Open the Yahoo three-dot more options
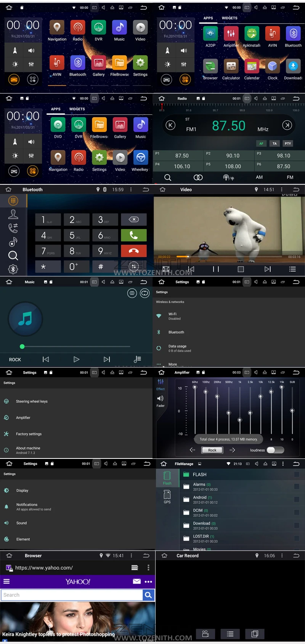The height and width of the screenshot is (644, 305). pyautogui.click(x=148, y=582)
